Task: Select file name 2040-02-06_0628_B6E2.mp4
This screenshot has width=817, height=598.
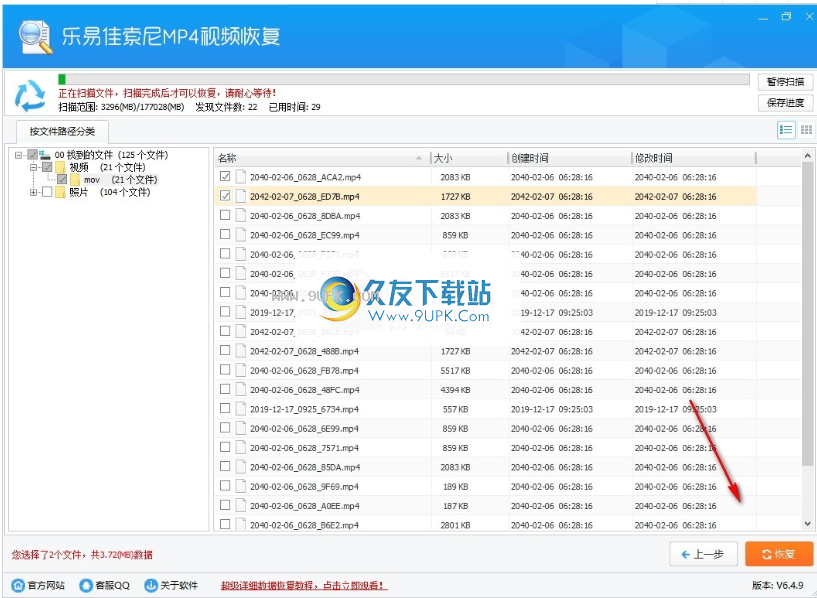Action: (x=304, y=525)
